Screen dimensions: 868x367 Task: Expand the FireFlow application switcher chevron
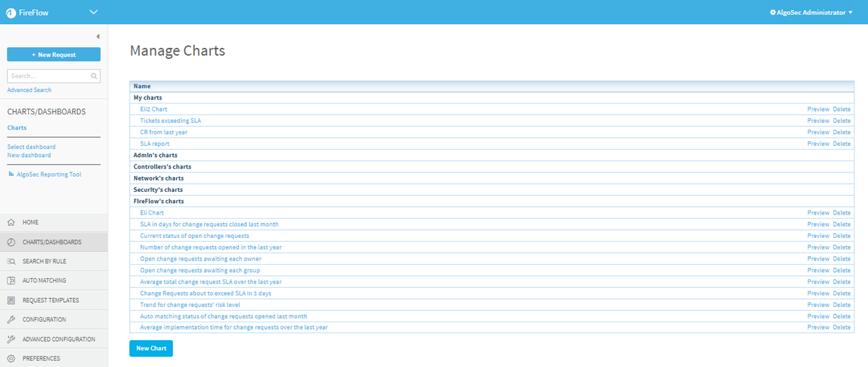(x=93, y=12)
